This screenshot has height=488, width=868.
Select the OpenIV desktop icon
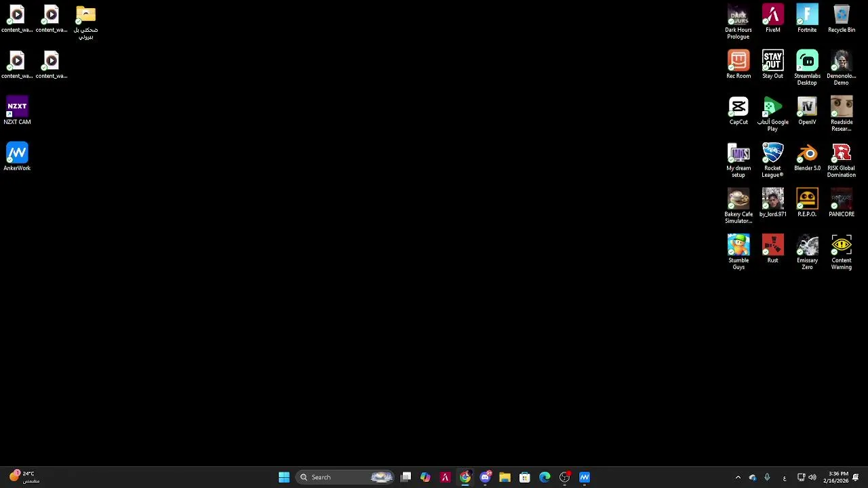pos(807,111)
